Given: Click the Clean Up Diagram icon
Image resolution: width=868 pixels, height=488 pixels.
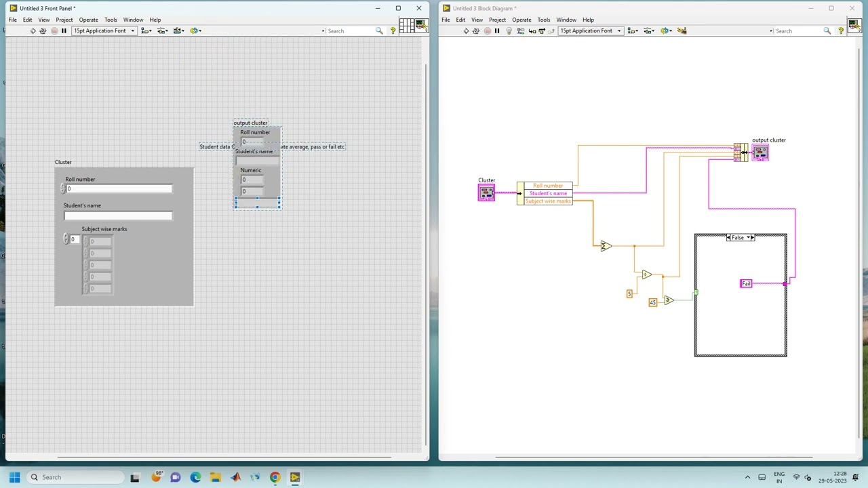Looking at the screenshot, I should (x=682, y=30).
